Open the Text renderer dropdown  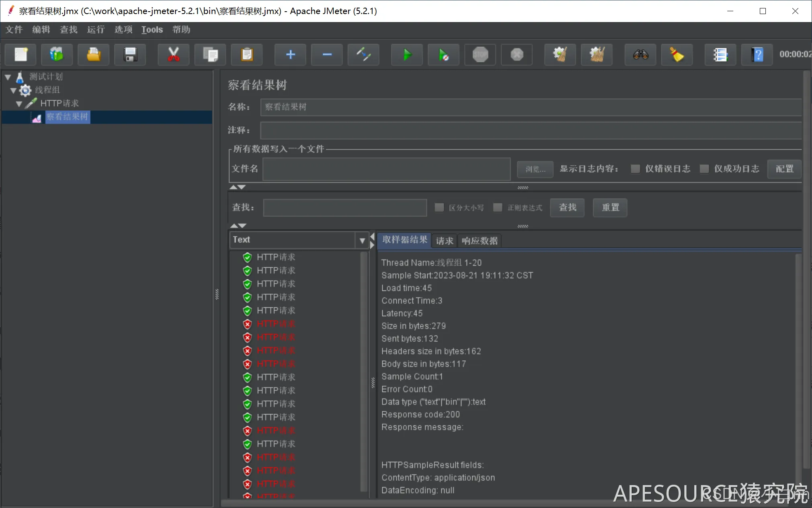click(x=362, y=240)
